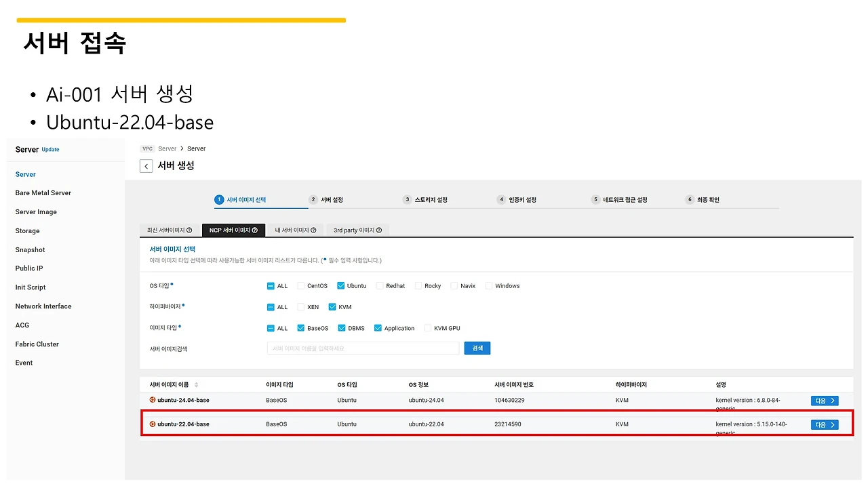Select the NCP 서버 이미지 tab

click(233, 230)
